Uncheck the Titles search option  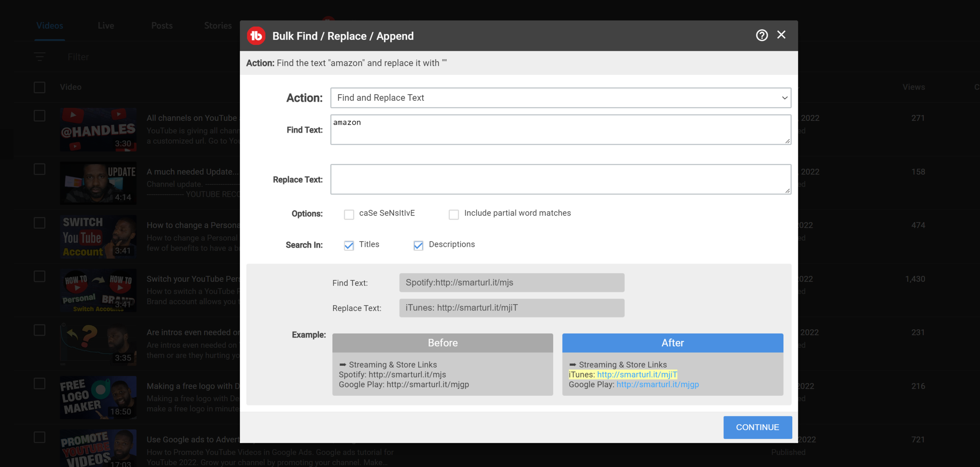349,245
